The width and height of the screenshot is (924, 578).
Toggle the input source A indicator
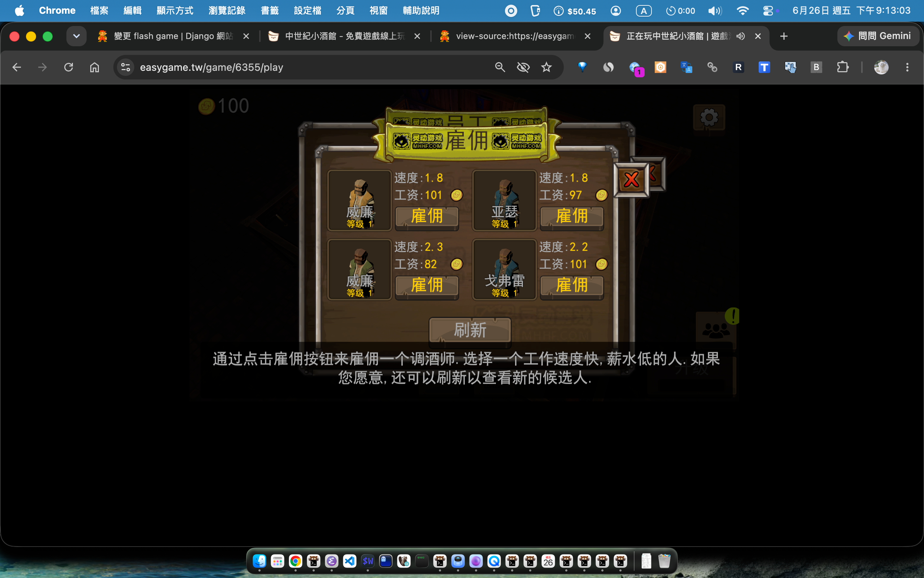tap(643, 11)
